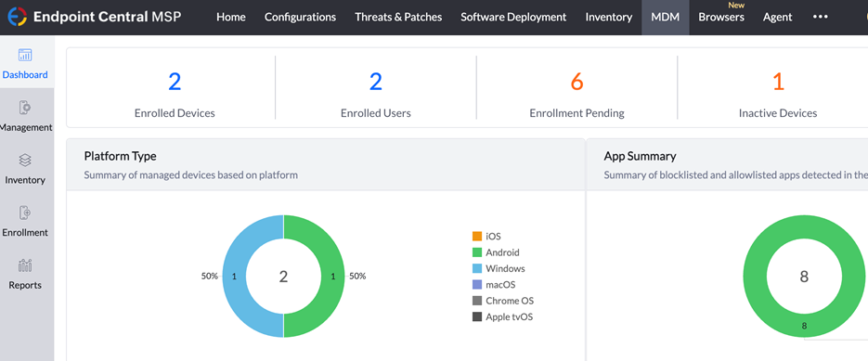Open the Management sidebar icon
The image size is (868, 361).
(x=25, y=108)
